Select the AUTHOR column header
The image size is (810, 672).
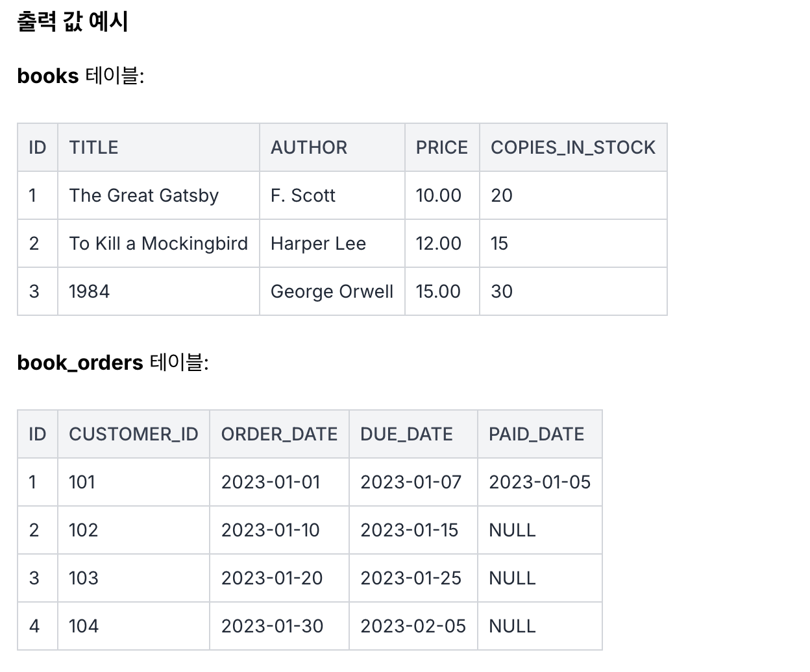[x=309, y=147]
